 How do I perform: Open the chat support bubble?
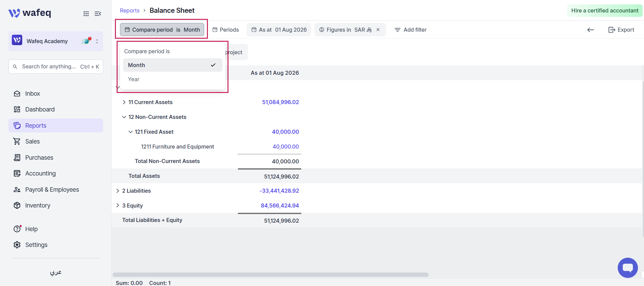(627, 268)
